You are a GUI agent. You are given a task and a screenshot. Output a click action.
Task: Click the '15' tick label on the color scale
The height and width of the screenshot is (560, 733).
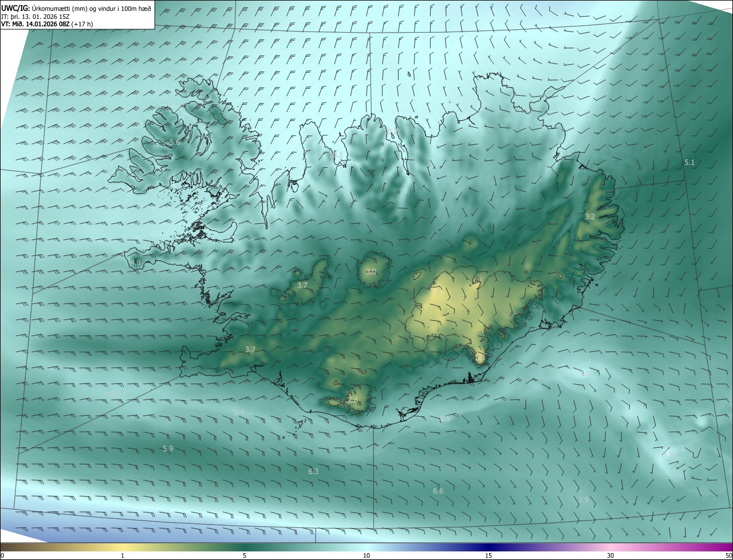click(488, 556)
